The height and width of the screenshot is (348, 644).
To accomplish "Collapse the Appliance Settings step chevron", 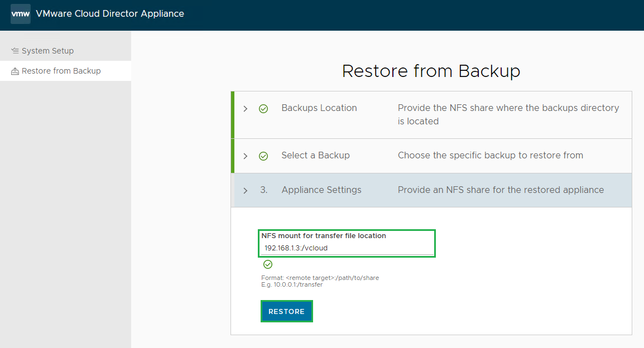I will click(x=246, y=191).
